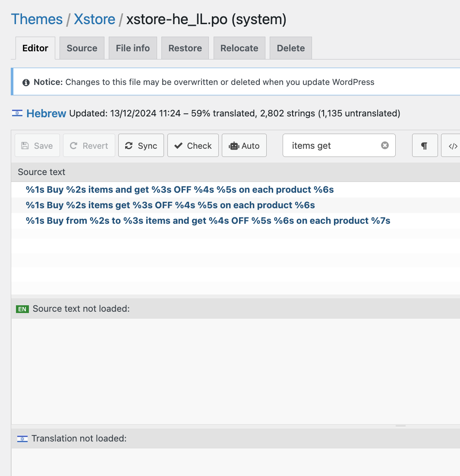Click inside the source text pane
This screenshot has height=476, width=460.
(x=236, y=371)
